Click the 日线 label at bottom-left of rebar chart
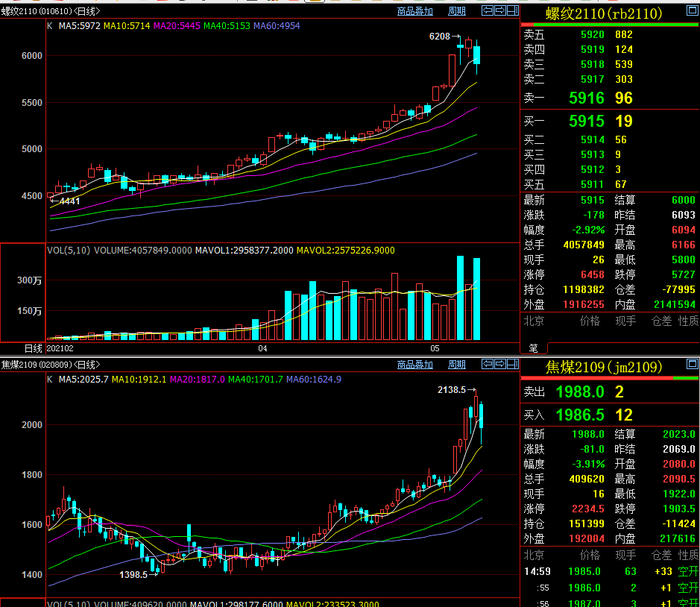The height and width of the screenshot is (607, 700). 33,348
